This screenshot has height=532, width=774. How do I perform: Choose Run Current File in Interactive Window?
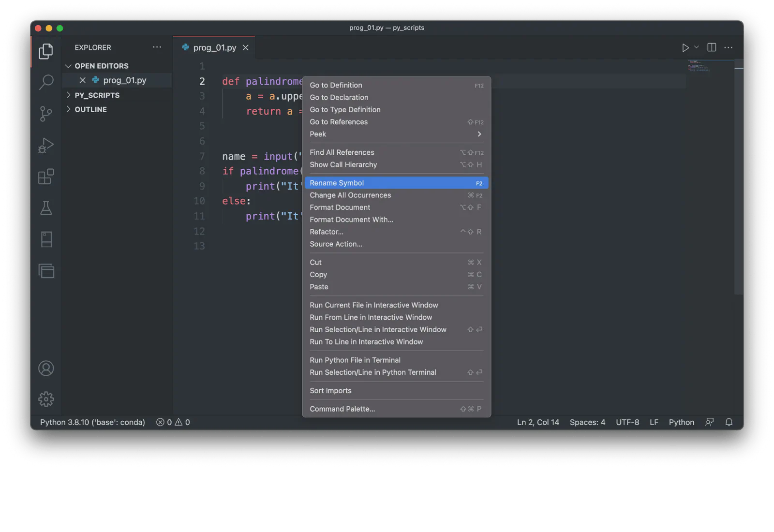pyautogui.click(x=396, y=305)
